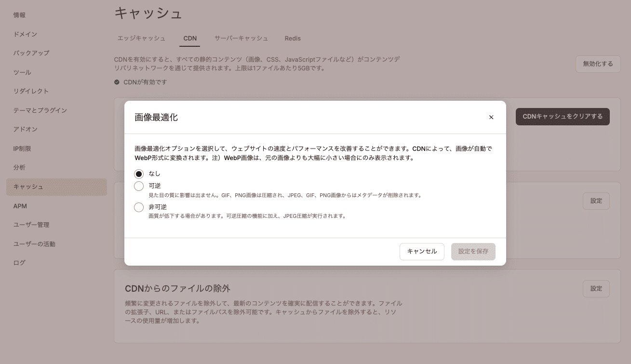The image size is (631, 364).
Task: Click the 画像最適化 dialog title
Action: (x=156, y=117)
